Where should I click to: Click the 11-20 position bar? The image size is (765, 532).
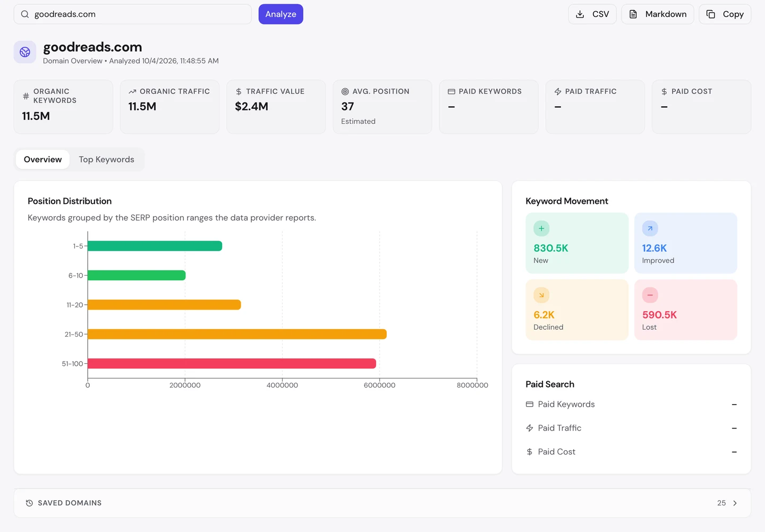click(164, 305)
